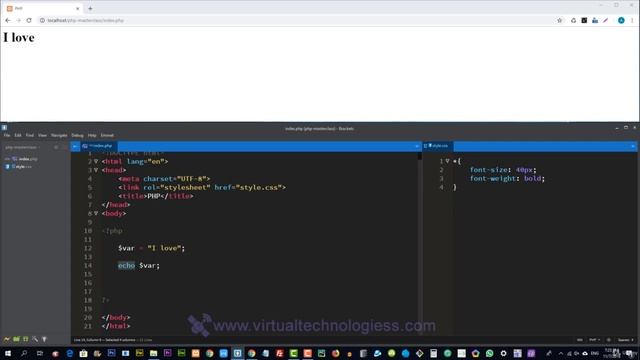Open the Windows Start menu
The width and height of the screenshot is (640, 360).
point(8,353)
